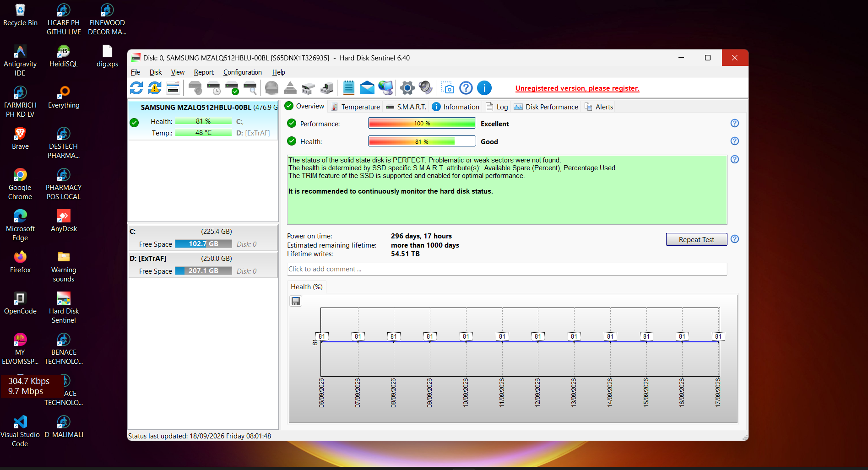Click help icon next to Health bar
The width and height of the screenshot is (868, 470).
735,141
